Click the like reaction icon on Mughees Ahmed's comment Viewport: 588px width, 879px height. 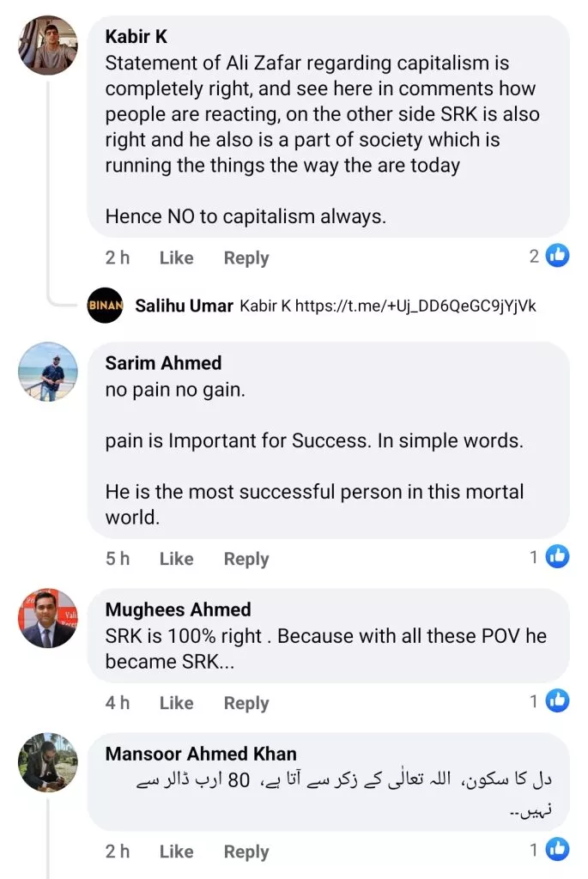point(558,701)
